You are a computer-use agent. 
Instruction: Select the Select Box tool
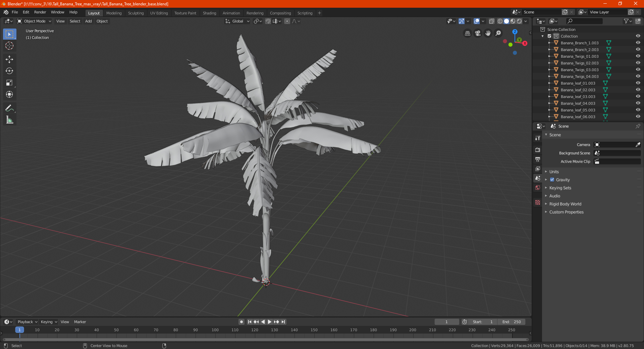[9, 34]
